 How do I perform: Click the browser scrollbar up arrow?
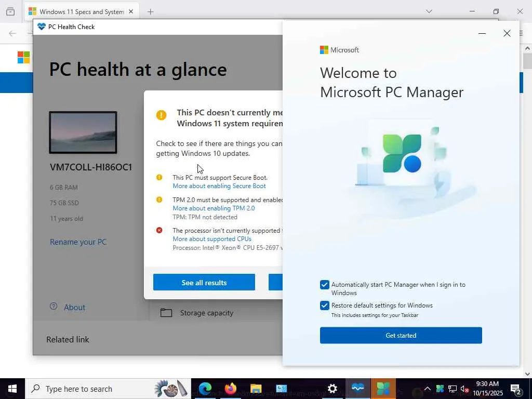[528, 48]
